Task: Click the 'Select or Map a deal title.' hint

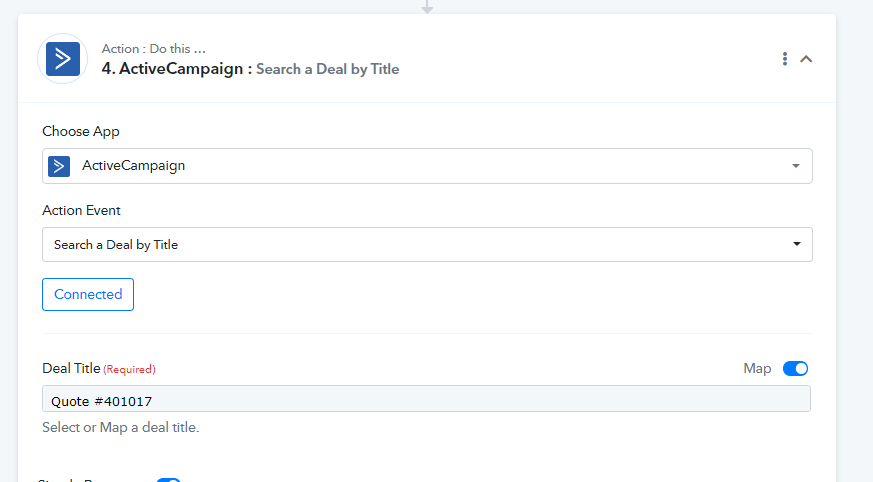Action: pyautogui.click(x=120, y=427)
